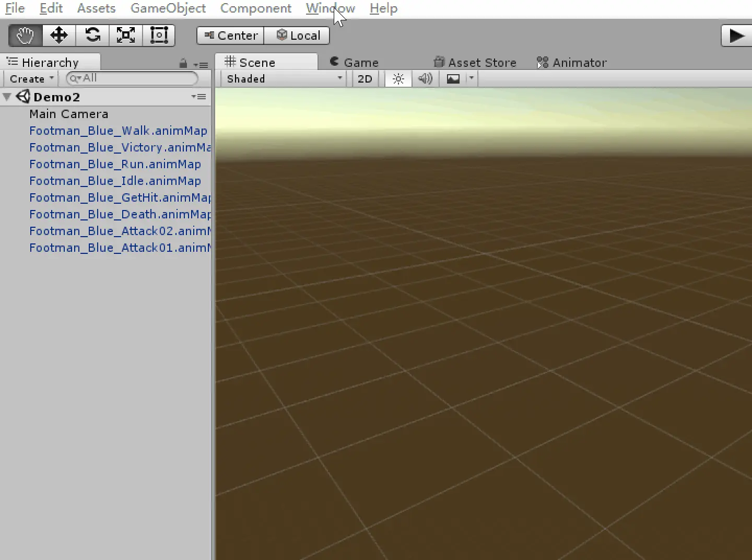
Task: Open the File menu
Action: coord(15,8)
